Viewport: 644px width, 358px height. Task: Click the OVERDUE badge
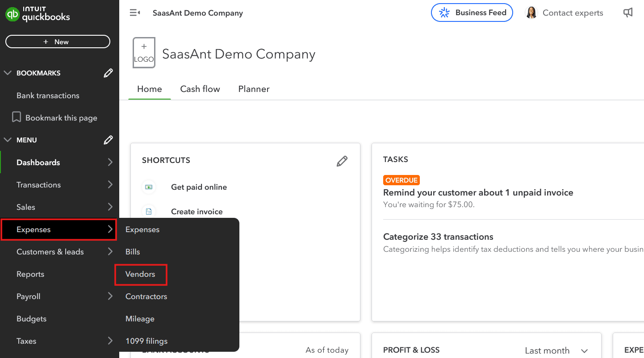coord(401,180)
